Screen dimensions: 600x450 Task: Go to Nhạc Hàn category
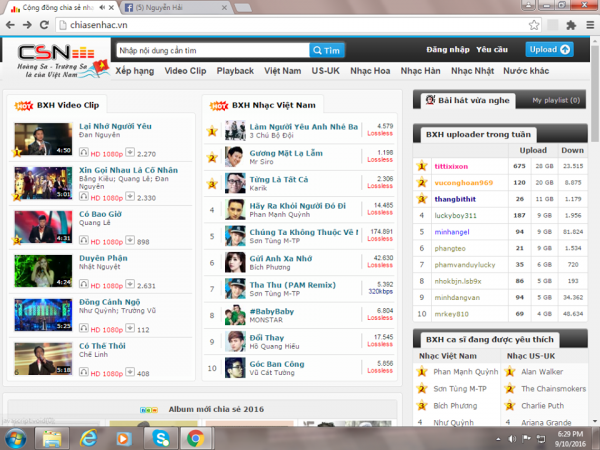coord(420,72)
